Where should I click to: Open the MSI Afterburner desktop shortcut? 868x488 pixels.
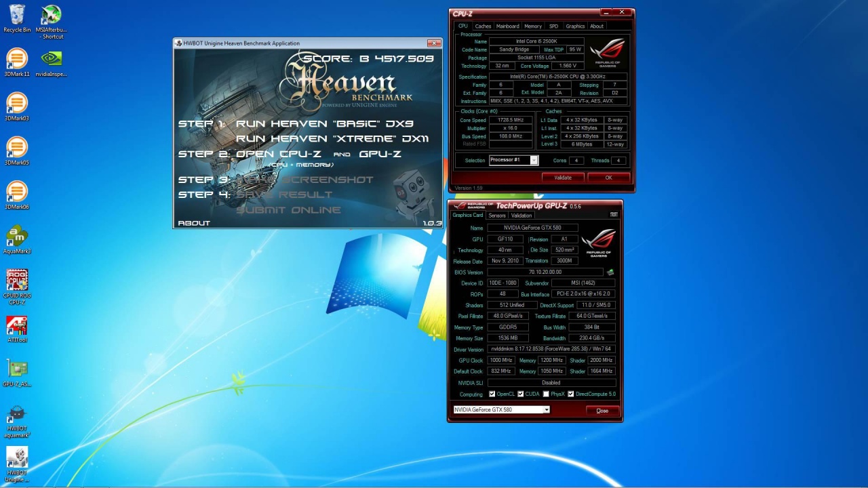[x=52, y=16]
